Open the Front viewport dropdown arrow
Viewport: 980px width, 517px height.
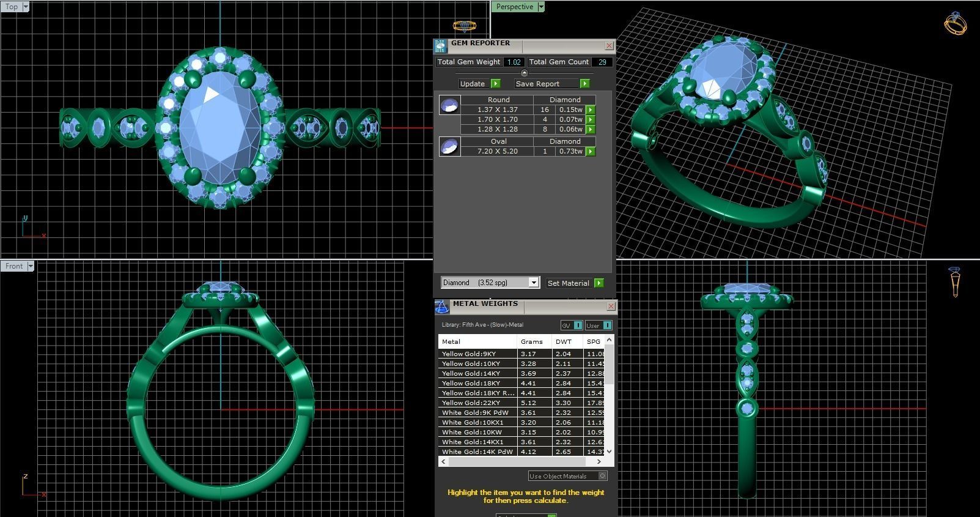coord(31,266)
